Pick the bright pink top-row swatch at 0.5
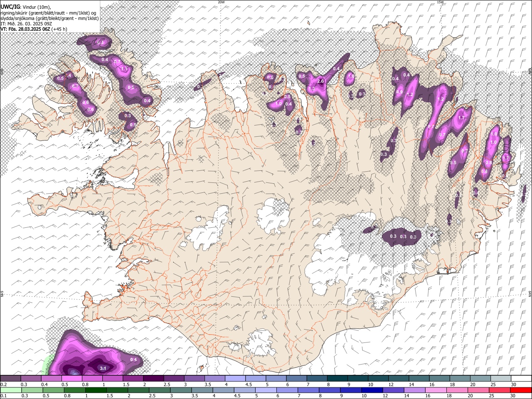Screen dimensions: 532x399 coord(72,379)
